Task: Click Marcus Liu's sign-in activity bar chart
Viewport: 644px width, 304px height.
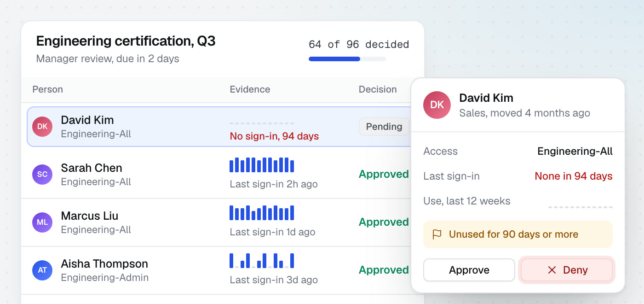Action: (262, 213)
